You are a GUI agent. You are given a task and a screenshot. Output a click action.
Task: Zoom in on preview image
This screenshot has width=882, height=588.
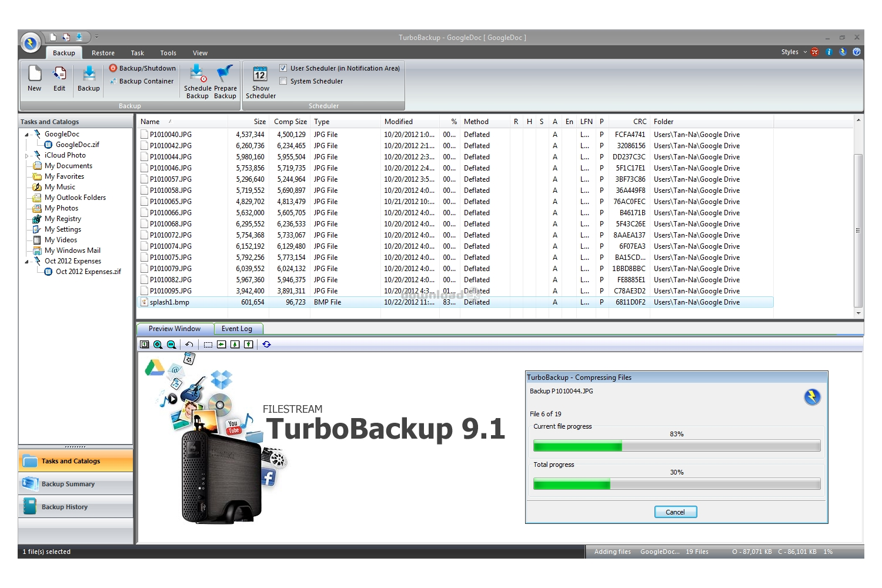[x=158, y=345]
